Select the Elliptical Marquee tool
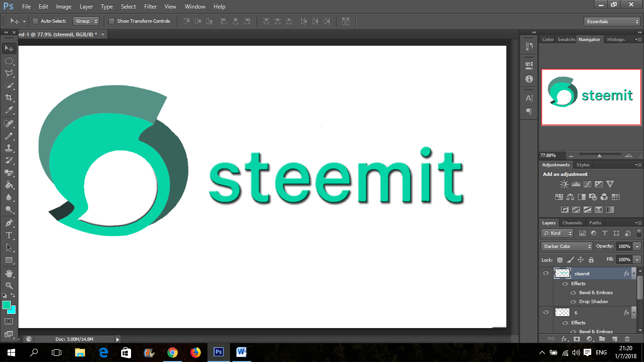Image resolution: width=644 pixels, height=362 pixels. pos(9,61)
